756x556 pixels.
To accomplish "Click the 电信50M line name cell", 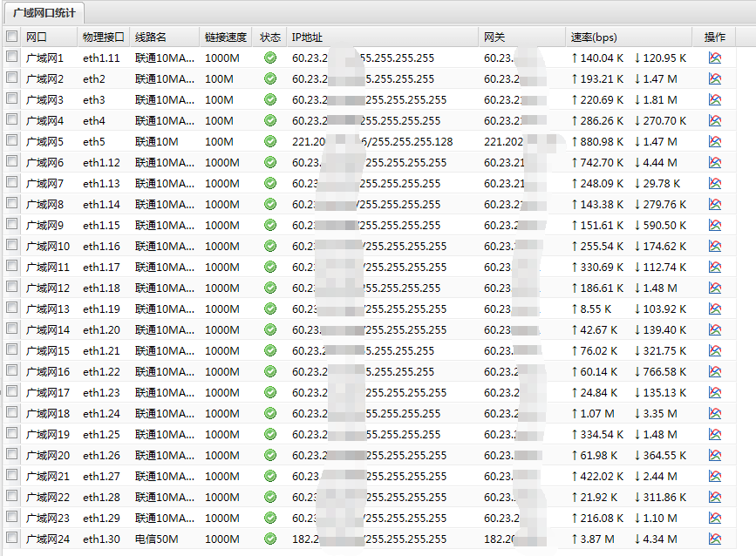I will (x=157, y=539).
